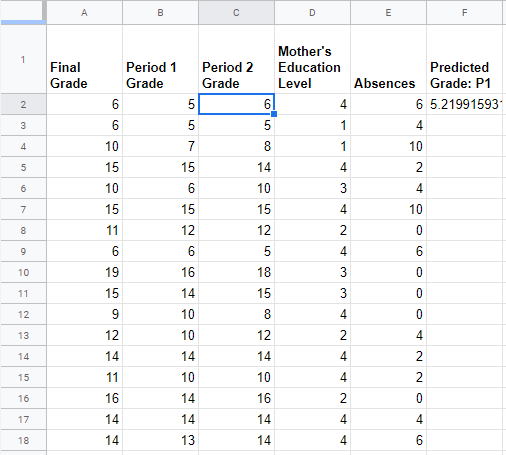The width and height of the screenshot is (506, 455).
Task: Select row 18 header
Action: 23,440
